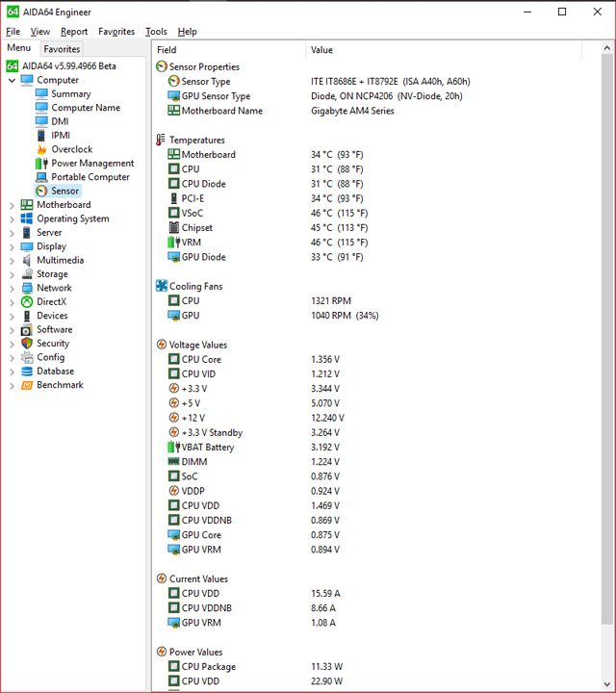The height and width of the screenshot is (693, 616).
Task: Click the Value column header
Action: tap(443, 50)
